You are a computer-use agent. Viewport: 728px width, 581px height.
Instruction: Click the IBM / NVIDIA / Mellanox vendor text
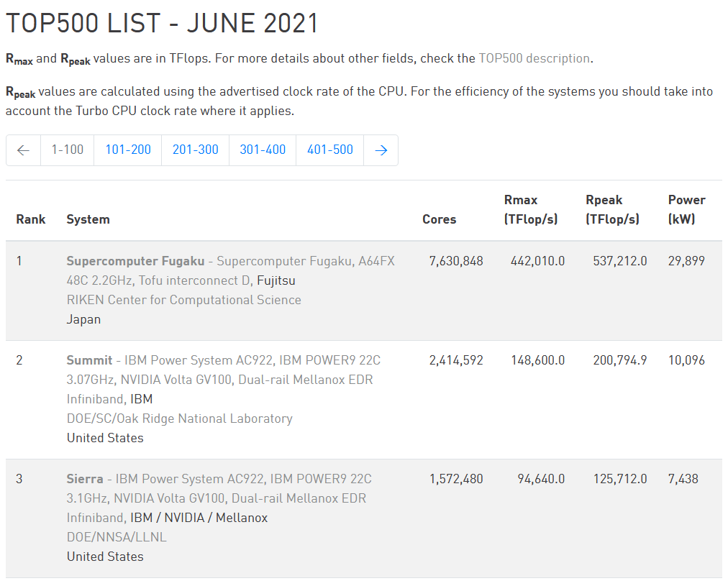click(199, 518)
